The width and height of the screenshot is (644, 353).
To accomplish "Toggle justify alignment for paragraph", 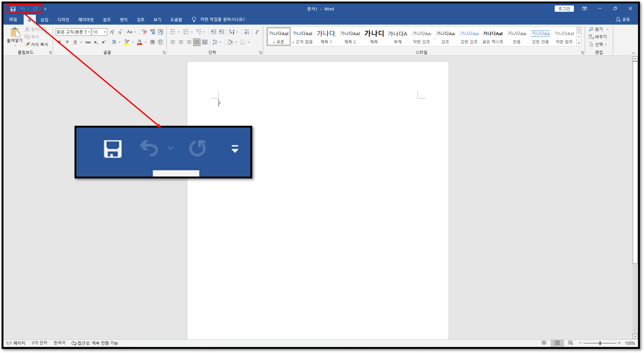I will pyautogui.click(x=197, y=42).
